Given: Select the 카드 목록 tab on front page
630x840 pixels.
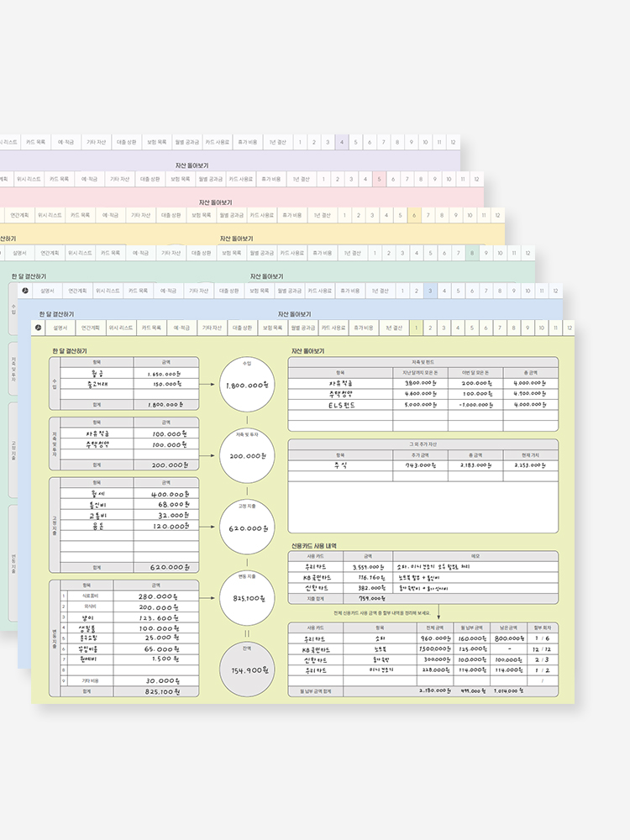Looking at the screenshot, I should 151,328.
